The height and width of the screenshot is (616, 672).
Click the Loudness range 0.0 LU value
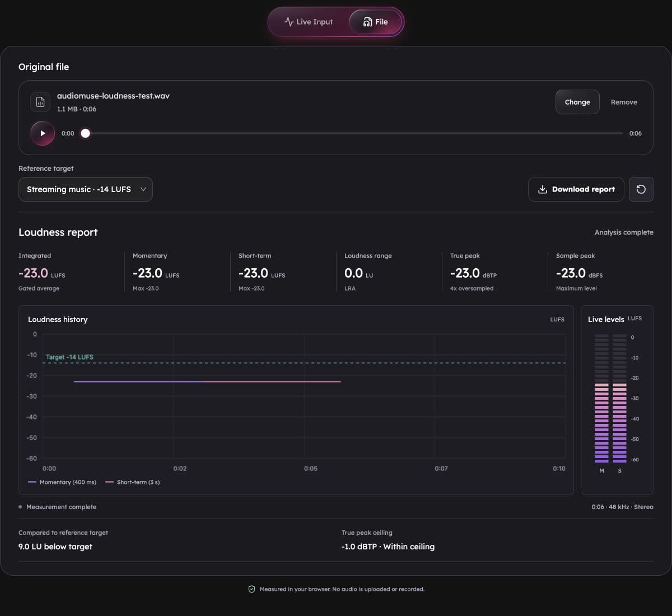coord(359,273)
